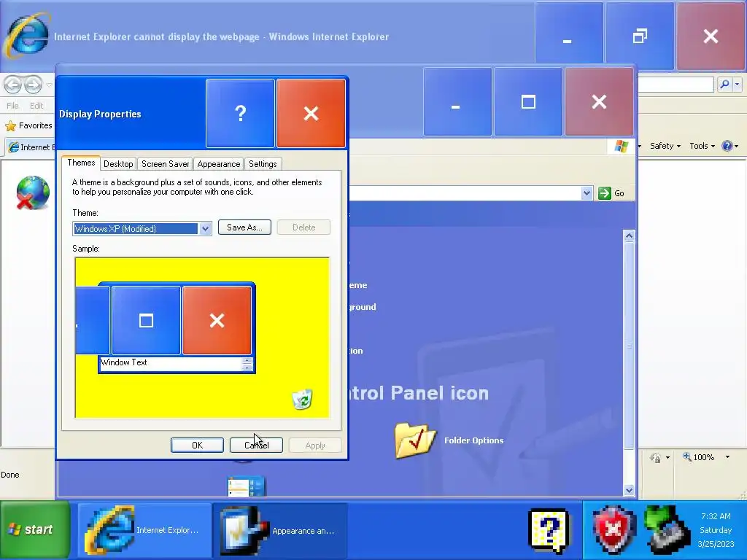This screenshot has height=560, width=747.
Task: Click the yellow question mark tray icon
Action: (549, 529)
